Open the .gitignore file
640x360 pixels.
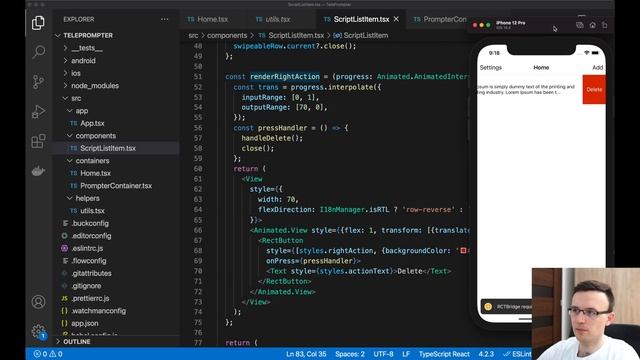click(x=86, y=286)
